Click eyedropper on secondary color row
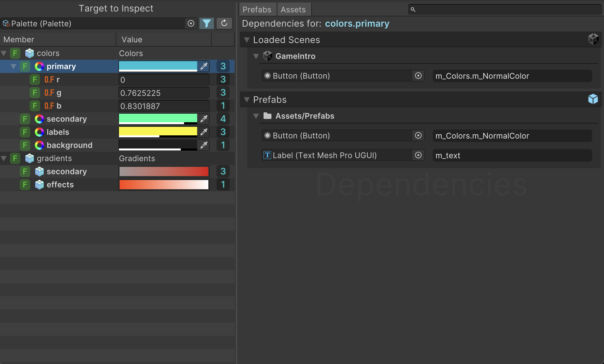 [x=204, y=119]
